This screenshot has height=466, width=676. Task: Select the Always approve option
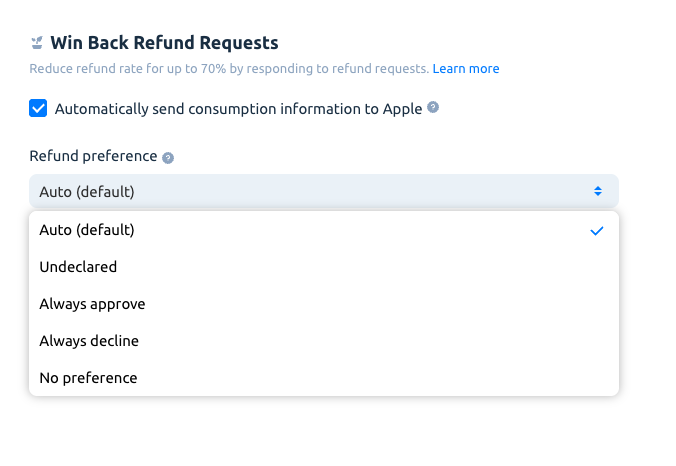click(x=324, y=304)
